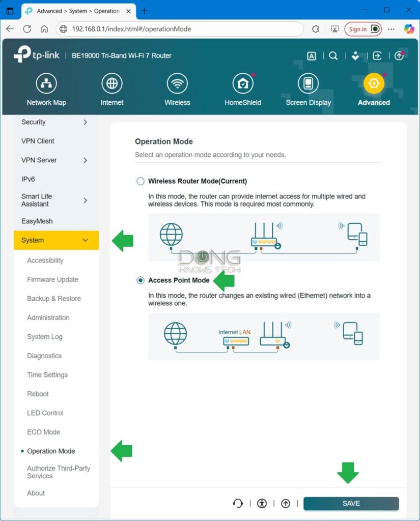Select Access Point Mode radio button
Image resolution: width=420 pixels, height=521 pixels.
(x=140, y=280)
